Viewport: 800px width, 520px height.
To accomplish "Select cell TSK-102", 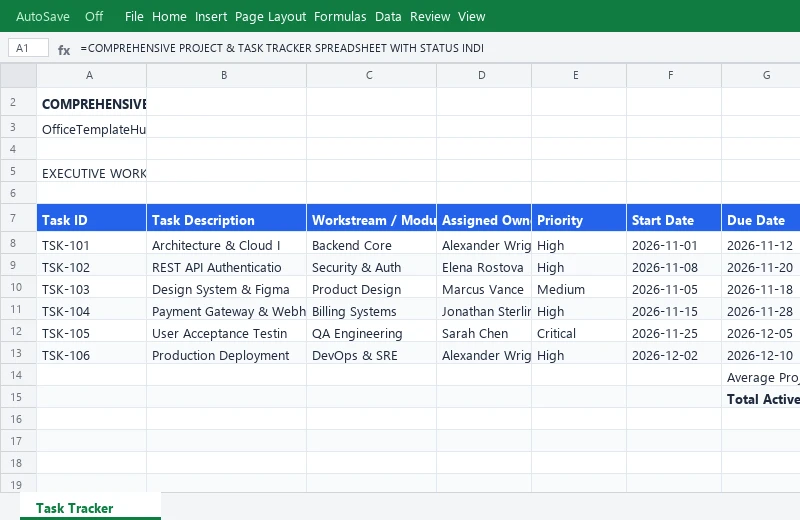I will click(91, 265).
